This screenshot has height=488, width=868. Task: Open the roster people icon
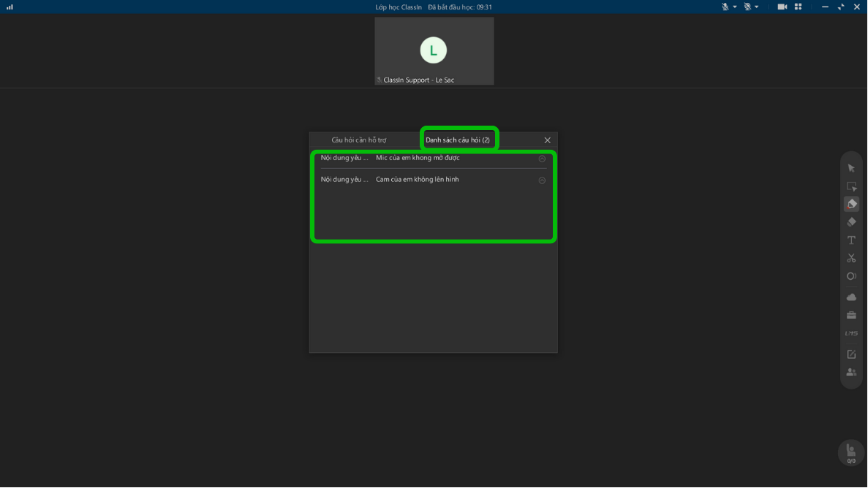point(851,373)
